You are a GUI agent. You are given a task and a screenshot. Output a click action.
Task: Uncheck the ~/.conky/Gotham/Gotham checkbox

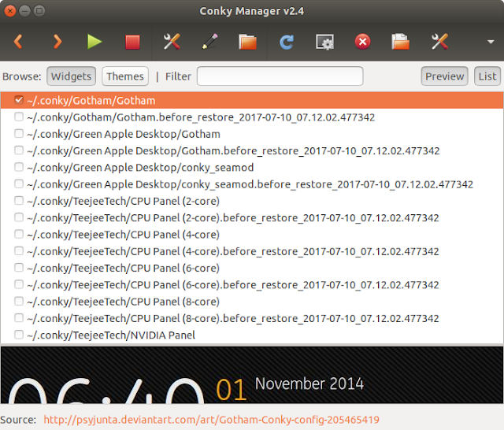pyautogui.click(x=19, y=100)
